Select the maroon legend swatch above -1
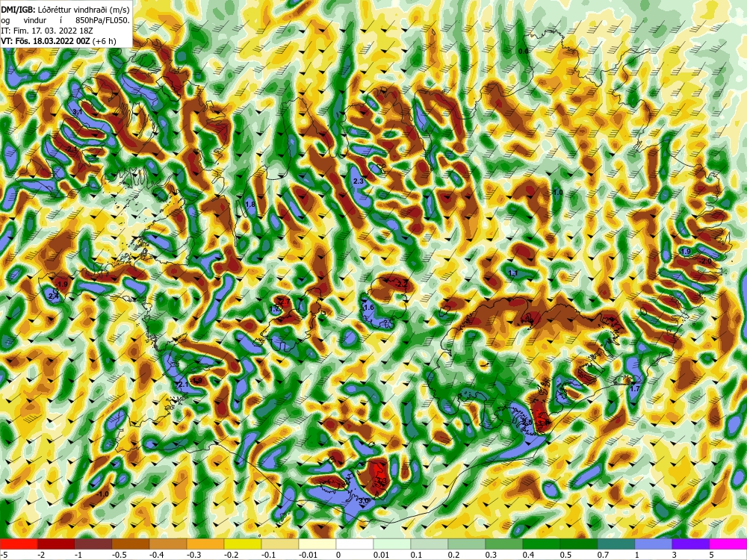 (x=93, y=544)
